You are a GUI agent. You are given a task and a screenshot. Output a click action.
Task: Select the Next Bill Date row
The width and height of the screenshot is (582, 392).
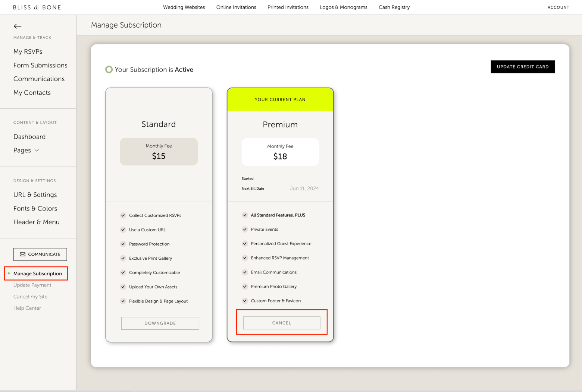click(280, 188)
